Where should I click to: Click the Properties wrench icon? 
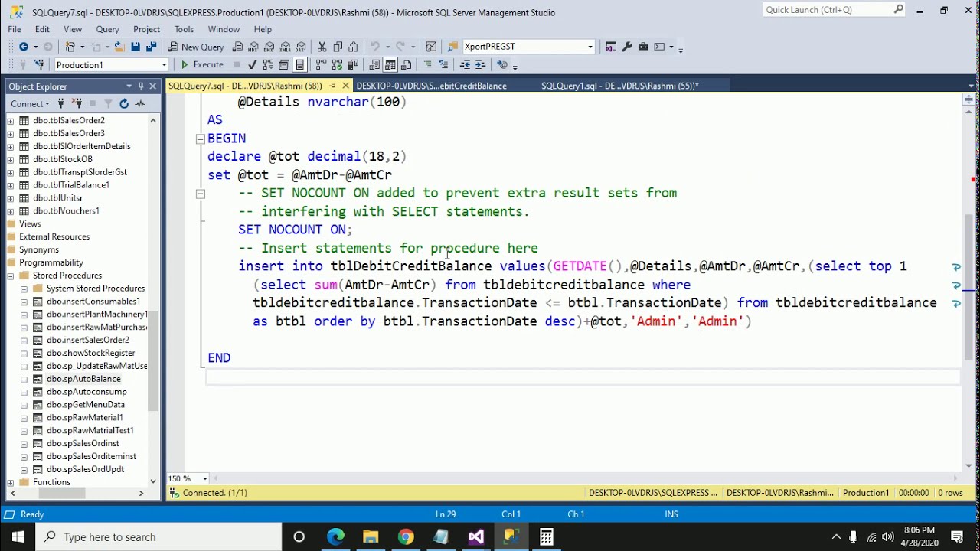click(x=627, y=47)
